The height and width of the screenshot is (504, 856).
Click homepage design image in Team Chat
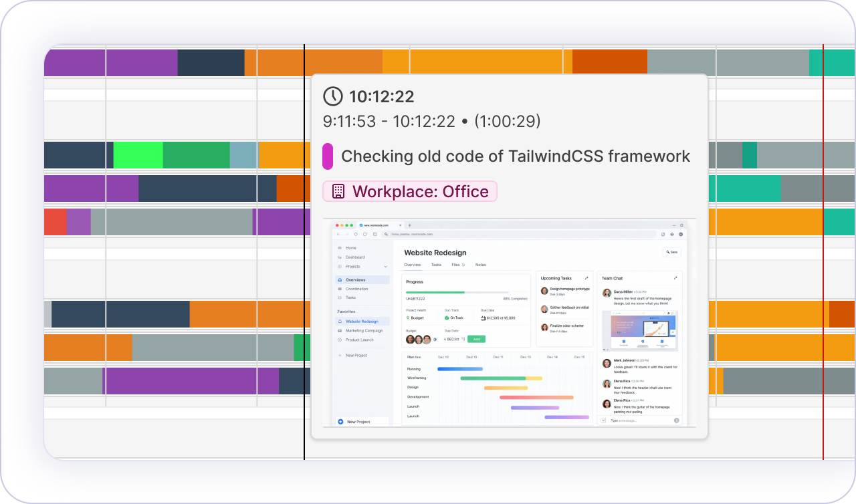(639, 330)
